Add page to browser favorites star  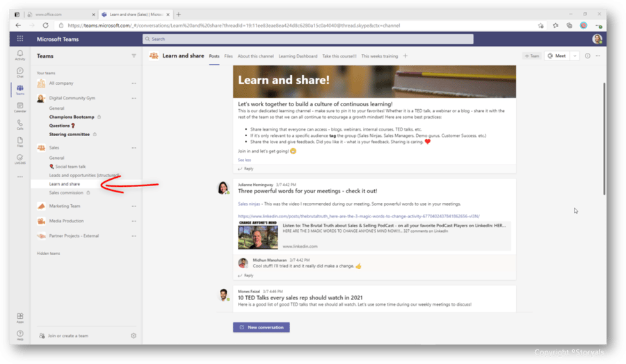coord(540,26)
